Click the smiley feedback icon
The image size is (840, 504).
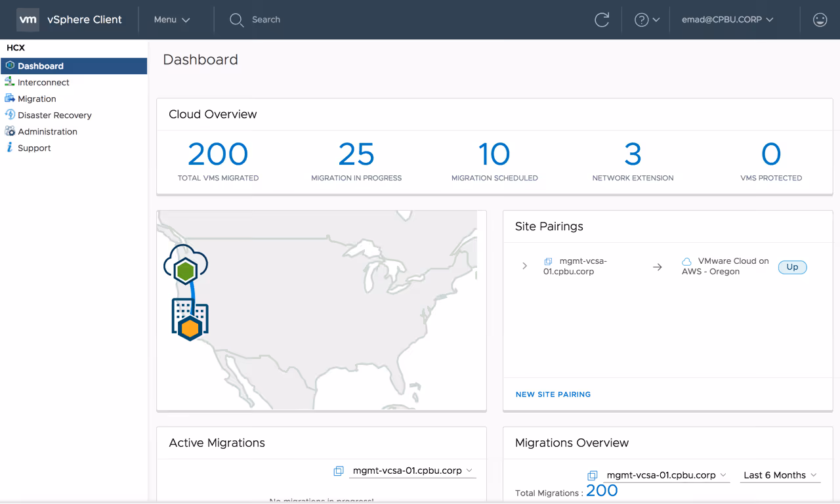click(820, 20)
